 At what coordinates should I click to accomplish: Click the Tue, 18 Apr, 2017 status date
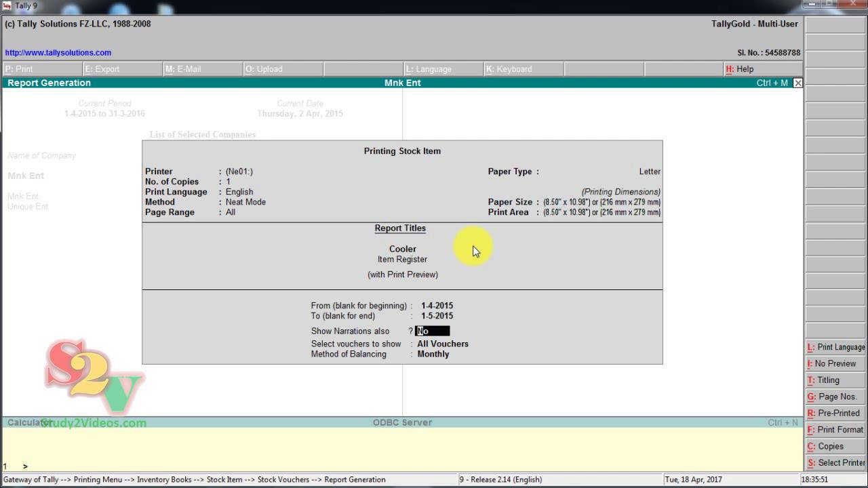[x=694, y=479]
